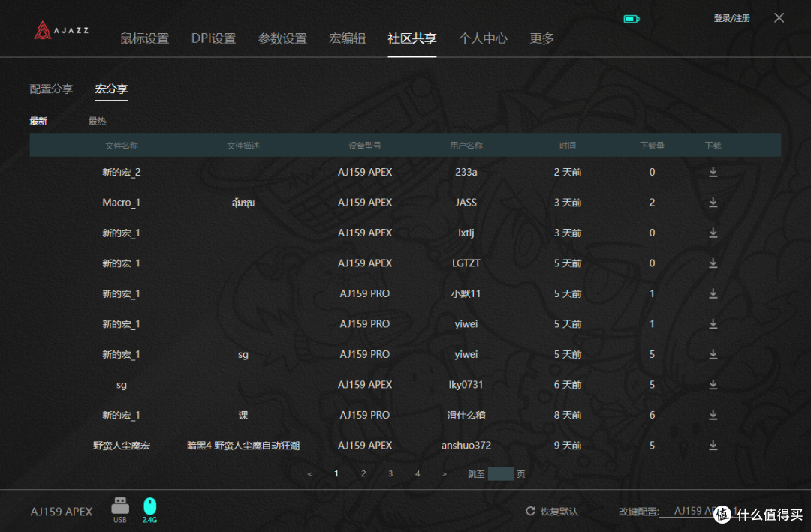The image size is (811, 532).
Task: Select the 宏分享 sub-tab
Action: [x=111, y=89]
